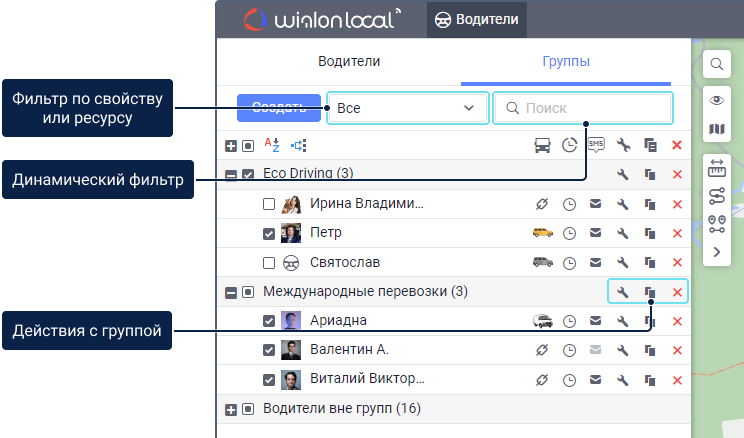744x438 pixels.
Task: Copy the Eco Driving group
Action: pyautogui.click(x=650, y=175)
